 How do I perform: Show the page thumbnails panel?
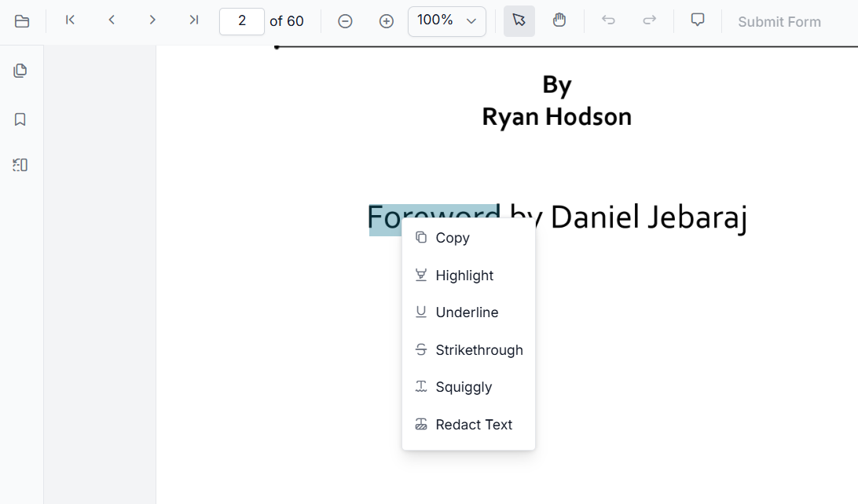(x=20, y=70)
